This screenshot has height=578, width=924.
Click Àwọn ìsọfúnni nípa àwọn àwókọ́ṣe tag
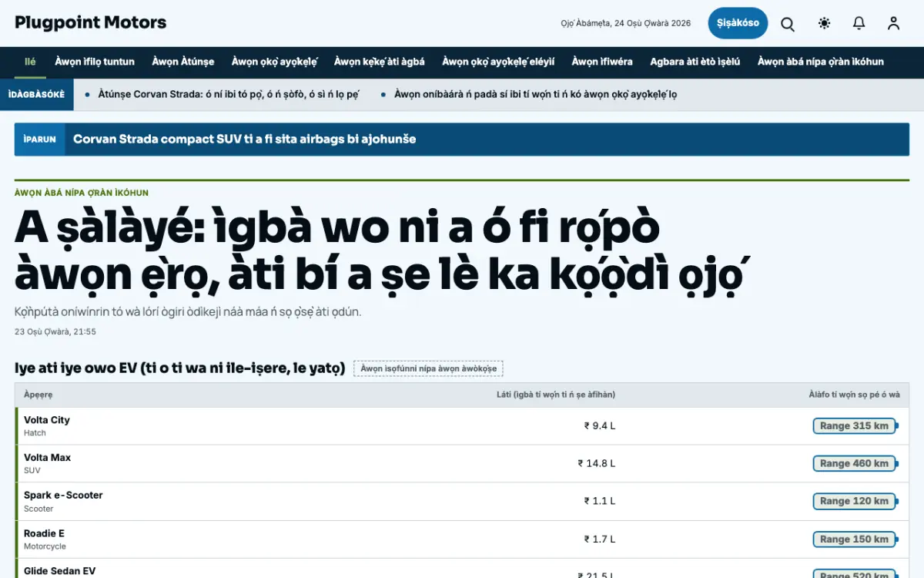428,368
